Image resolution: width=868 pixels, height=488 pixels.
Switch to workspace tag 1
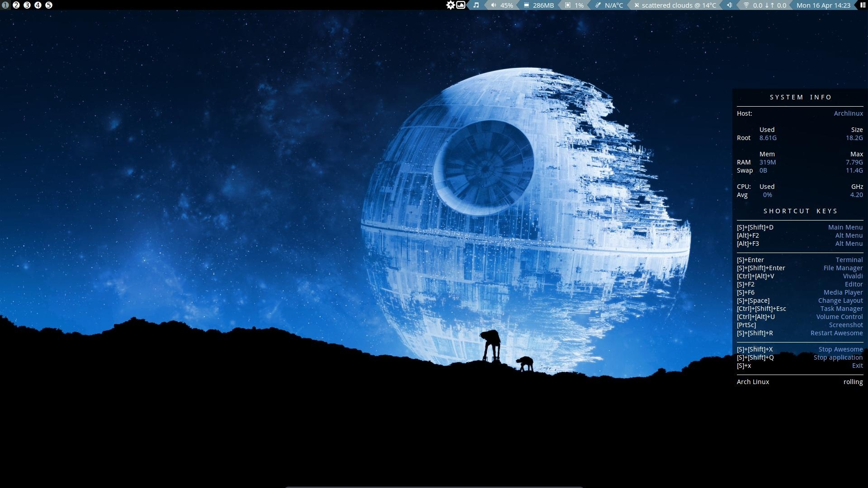(x=5, y=5)
